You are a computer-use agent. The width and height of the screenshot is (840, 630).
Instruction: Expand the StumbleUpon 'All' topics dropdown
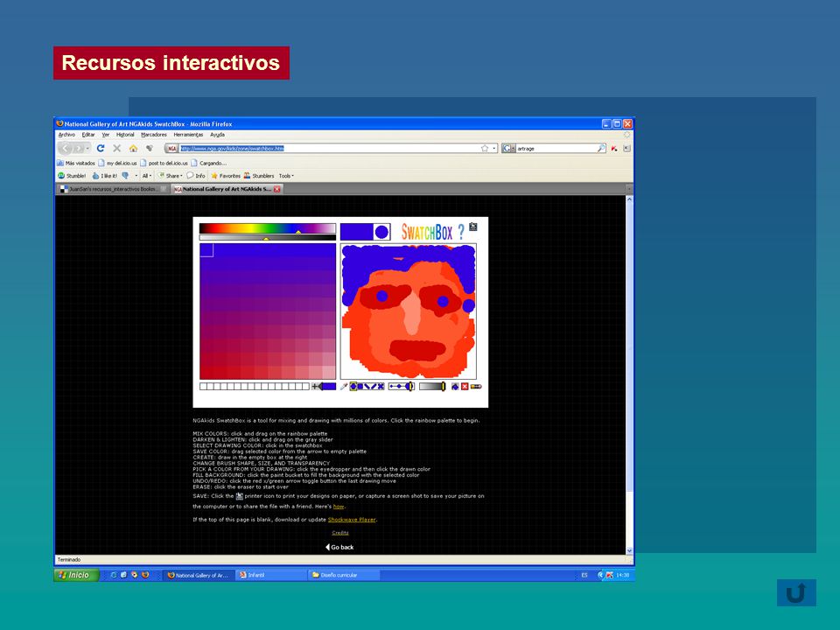click(x=147, y=176)
